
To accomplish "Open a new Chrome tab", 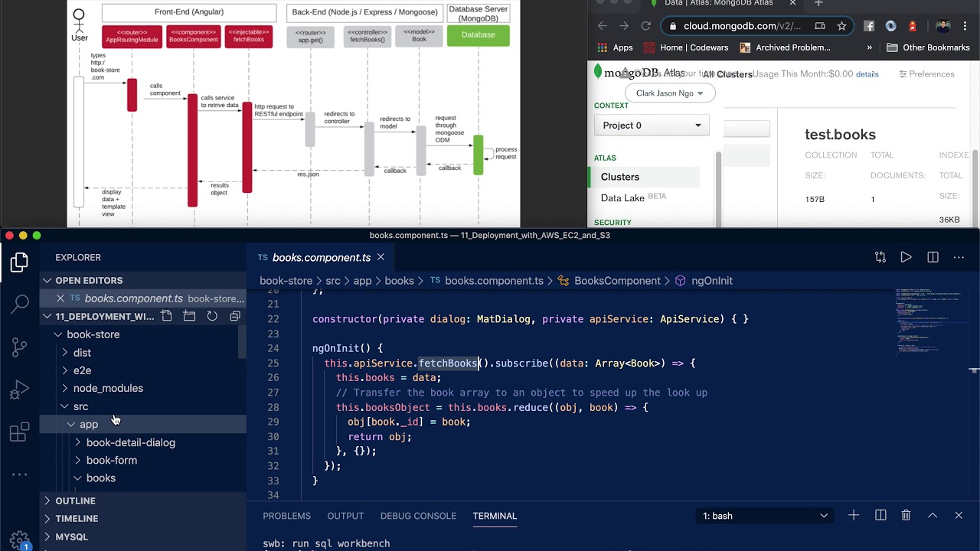I will coord(818,3).
